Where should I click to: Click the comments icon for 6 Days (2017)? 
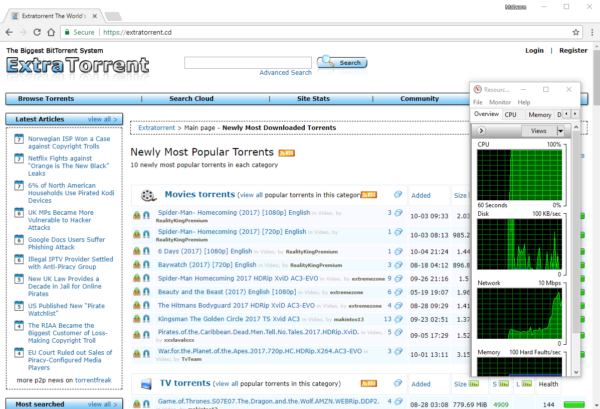398,250
